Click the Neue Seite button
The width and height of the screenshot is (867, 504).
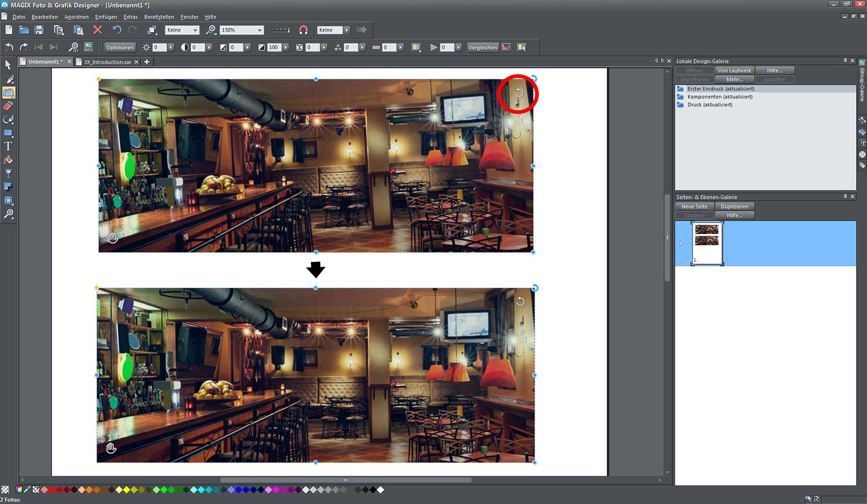point(694,206)
